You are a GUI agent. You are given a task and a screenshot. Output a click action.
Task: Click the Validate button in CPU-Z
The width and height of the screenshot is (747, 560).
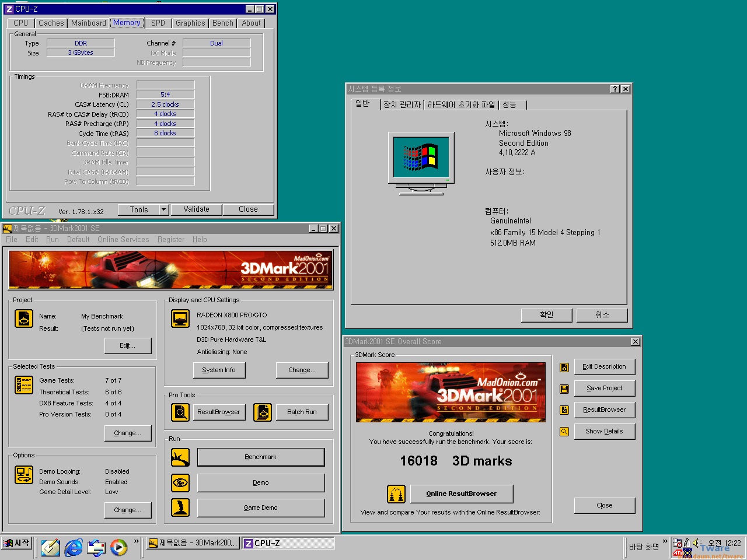click(197, 209)
